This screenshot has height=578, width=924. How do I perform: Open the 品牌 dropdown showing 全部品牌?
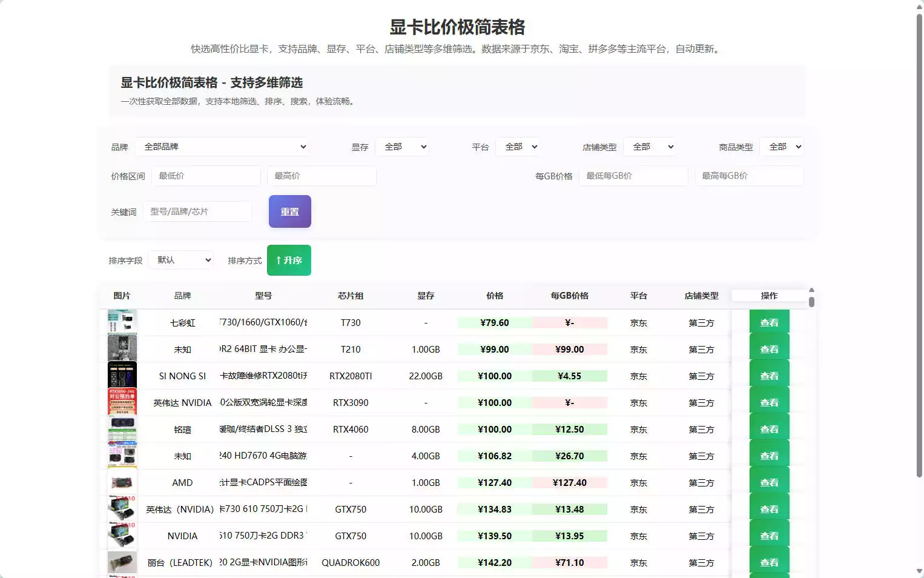[x=222, y=147]
